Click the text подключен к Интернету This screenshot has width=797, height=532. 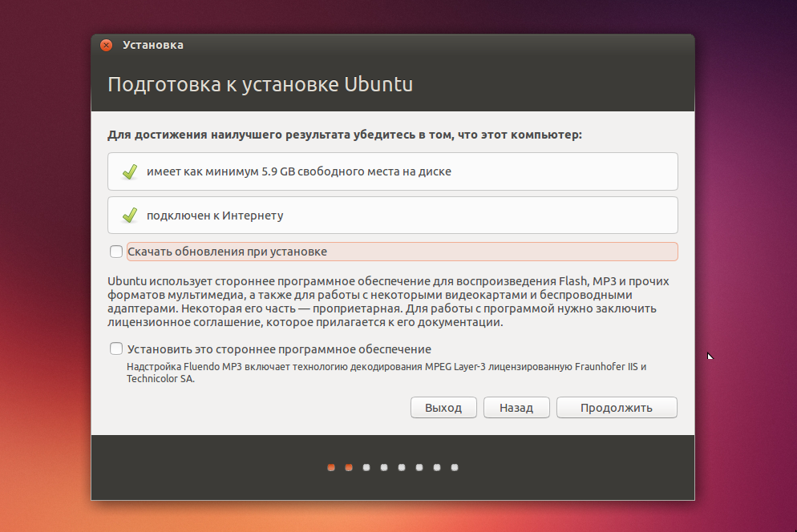(215, 216)
